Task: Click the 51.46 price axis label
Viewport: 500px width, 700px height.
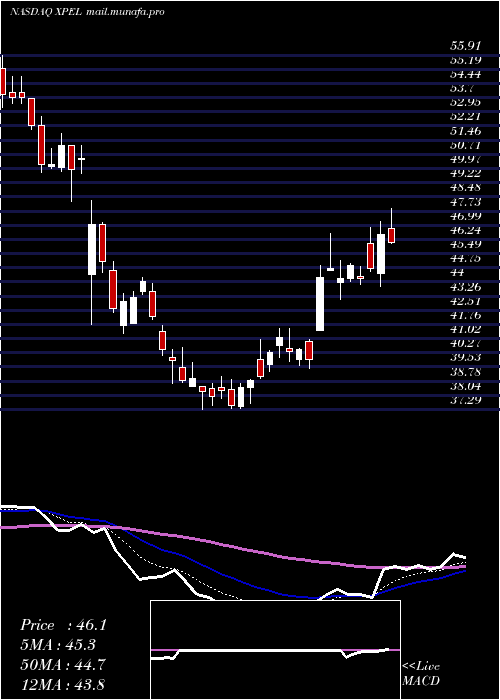Action: (465, 131)
